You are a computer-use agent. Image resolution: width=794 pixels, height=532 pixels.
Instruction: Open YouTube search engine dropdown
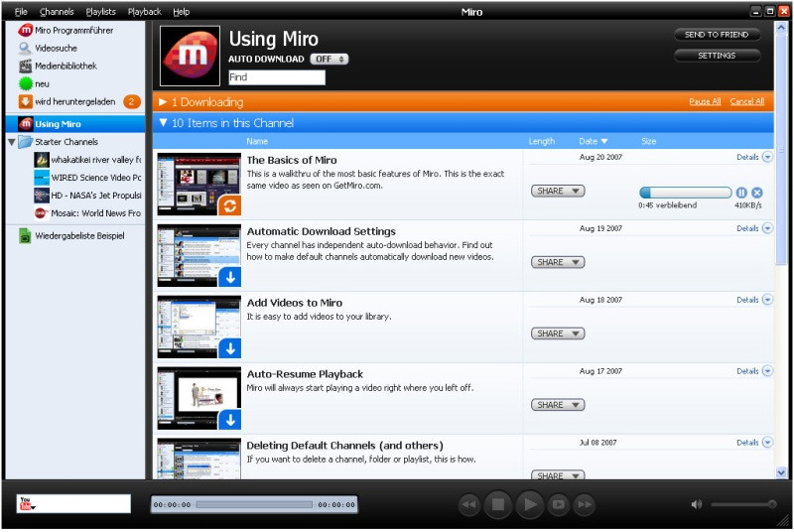[27, 503]
